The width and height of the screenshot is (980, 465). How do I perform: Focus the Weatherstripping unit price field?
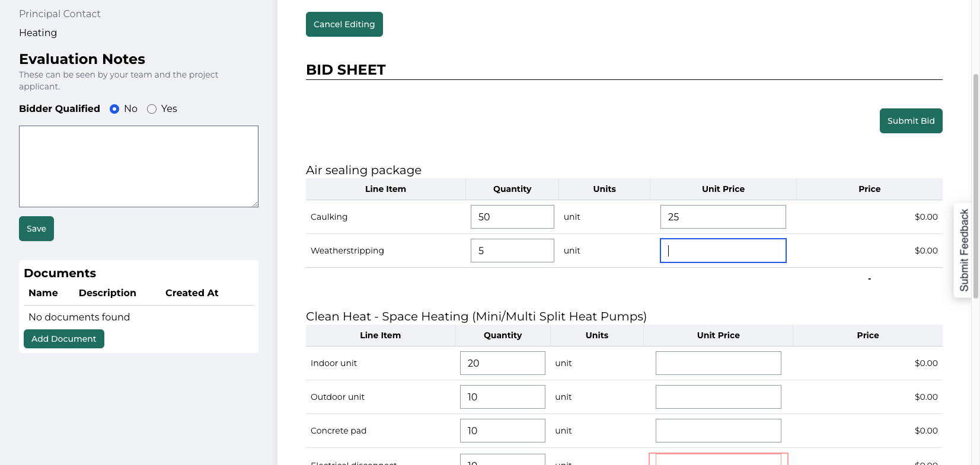click(723, 251)
